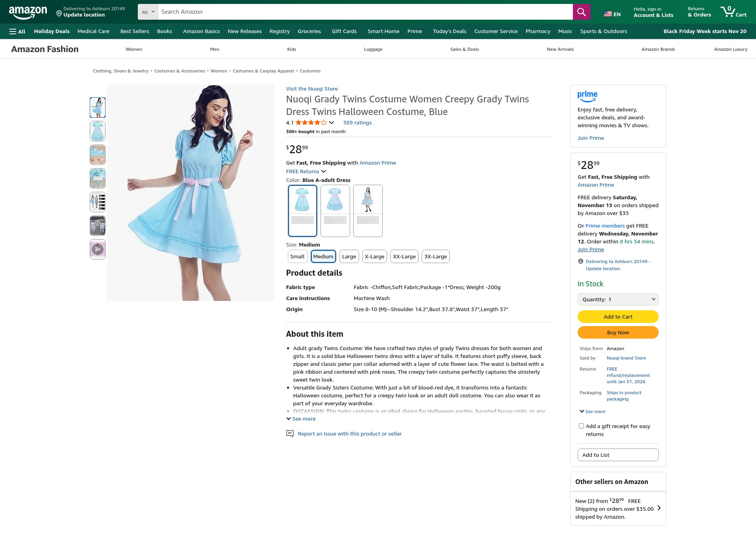This screenshot has height=547, width=756.
Task: Click Clothing, Shoes & Jewelry breadcrumb
Action: click(x=120, y=71)
